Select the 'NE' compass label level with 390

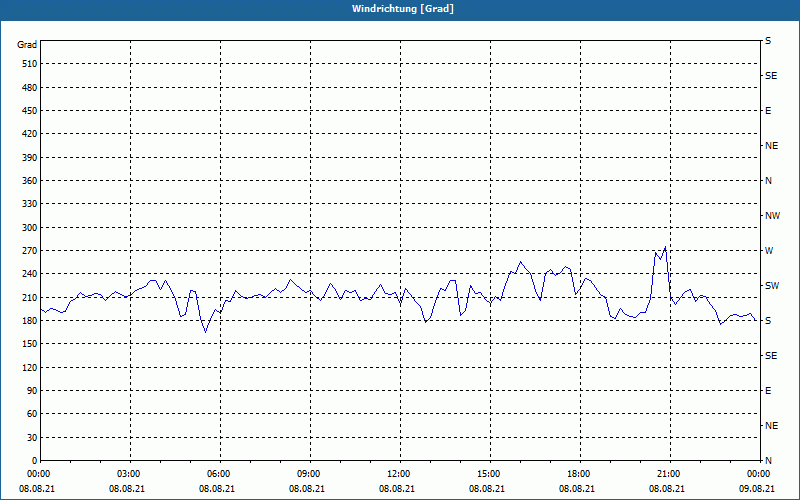[771, 146]
